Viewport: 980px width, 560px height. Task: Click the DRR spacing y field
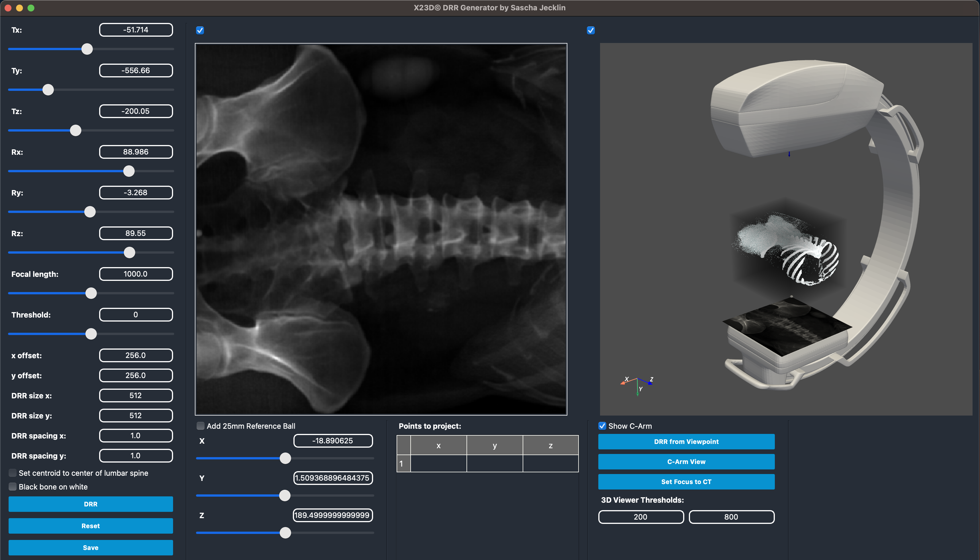click(x=136, y=455)
